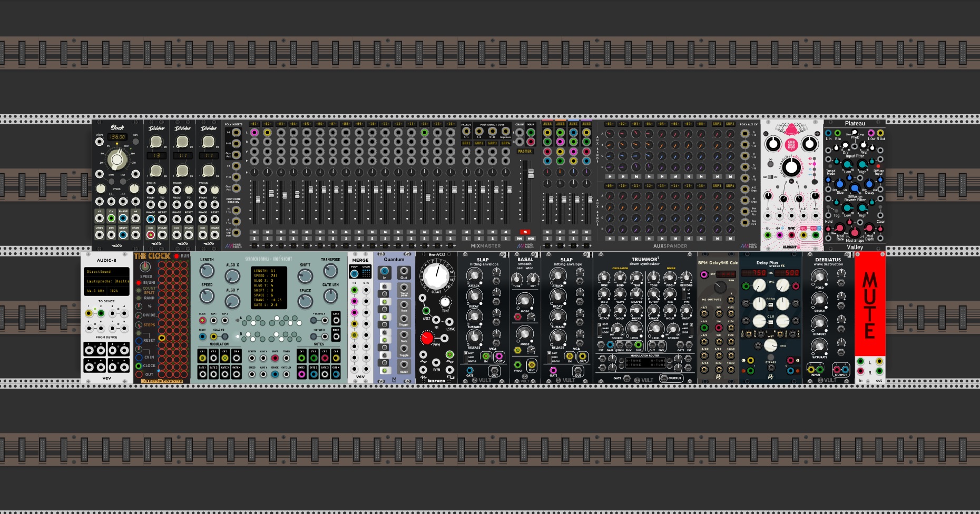Click the TRANSPOSE knob on Orca's Heart
Screen dimensions: 980x514
point(330,271)
